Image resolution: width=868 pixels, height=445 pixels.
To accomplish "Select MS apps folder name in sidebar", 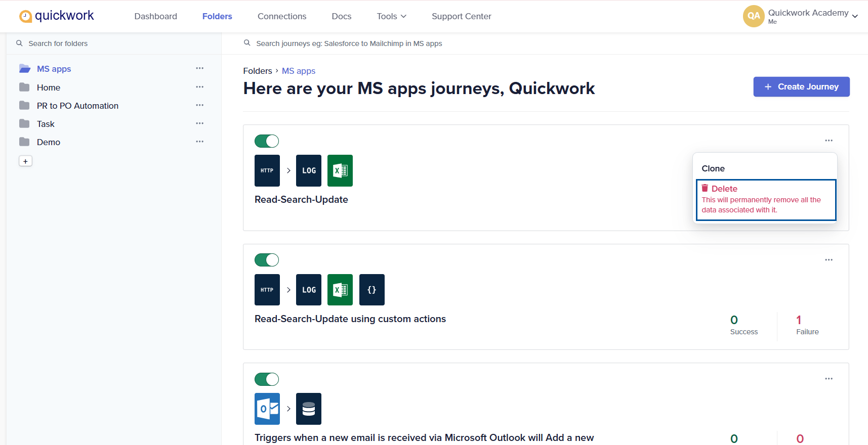I will [x=54, y=69].
